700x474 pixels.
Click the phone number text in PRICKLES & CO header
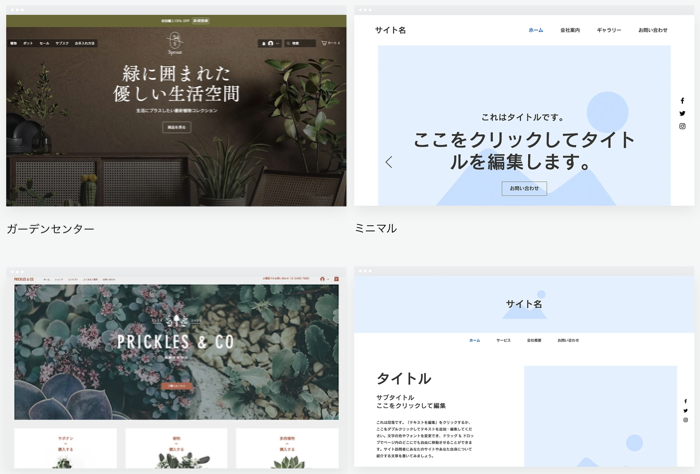tap(286, 279)
